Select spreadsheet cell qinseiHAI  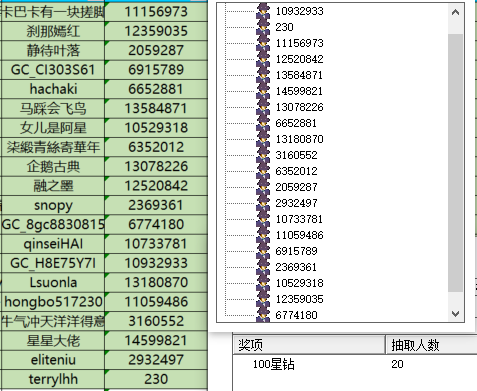53,244
